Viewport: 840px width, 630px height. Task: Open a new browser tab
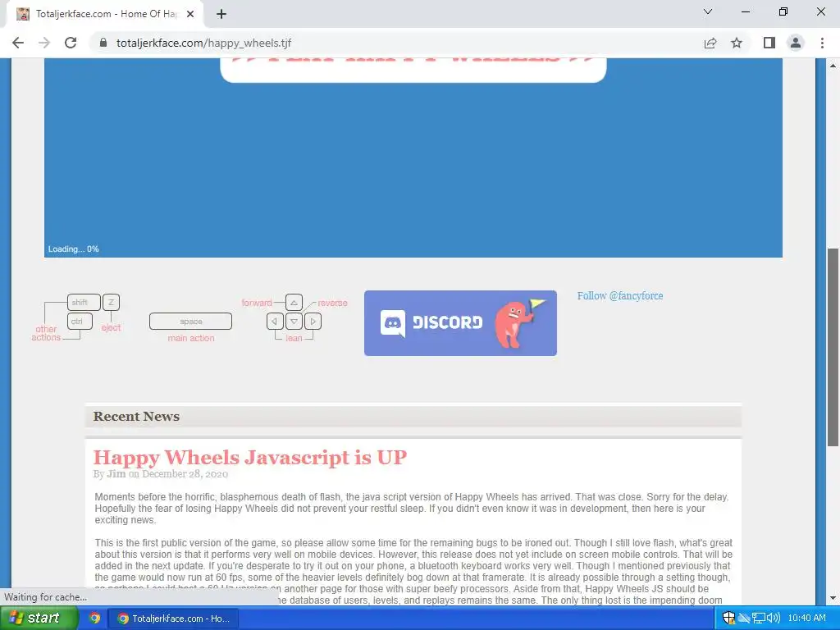click(221, 14)
